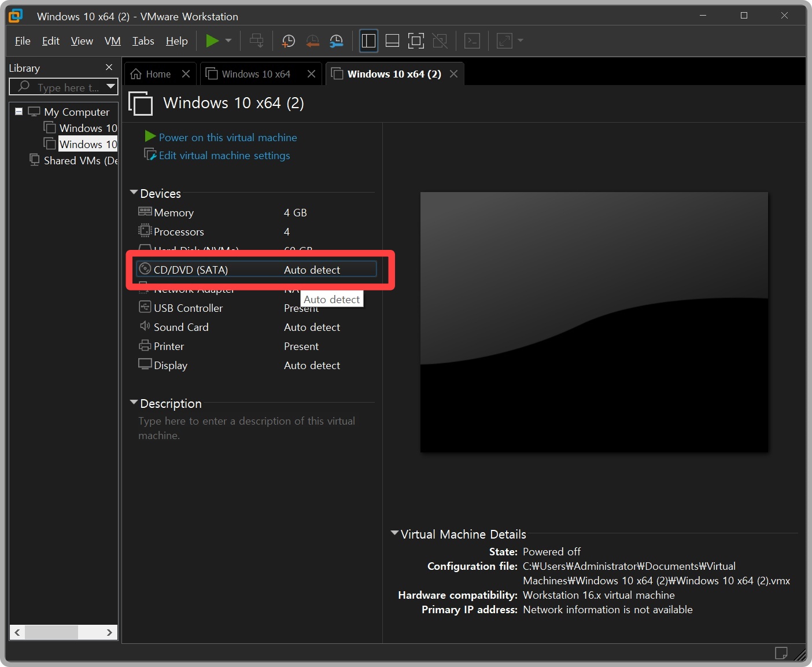Click the Library search field
Screen dimensions: 812x667
[58, 87]
